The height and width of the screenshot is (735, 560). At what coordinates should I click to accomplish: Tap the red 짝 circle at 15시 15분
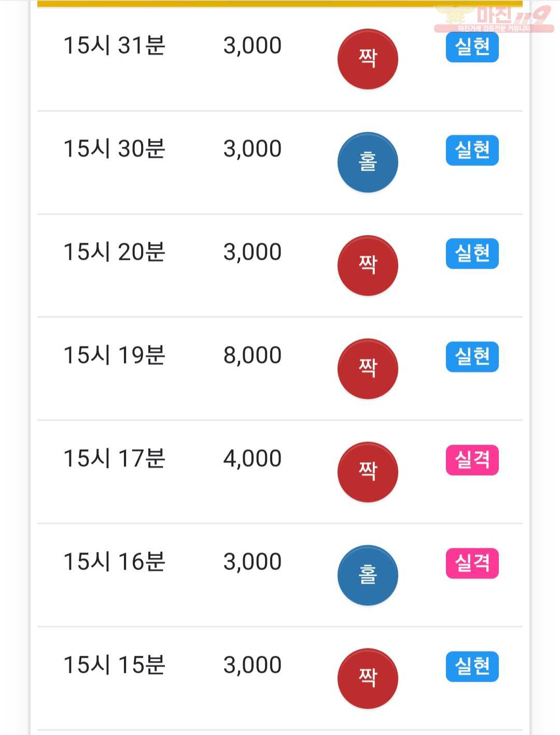tap(368, 678)
